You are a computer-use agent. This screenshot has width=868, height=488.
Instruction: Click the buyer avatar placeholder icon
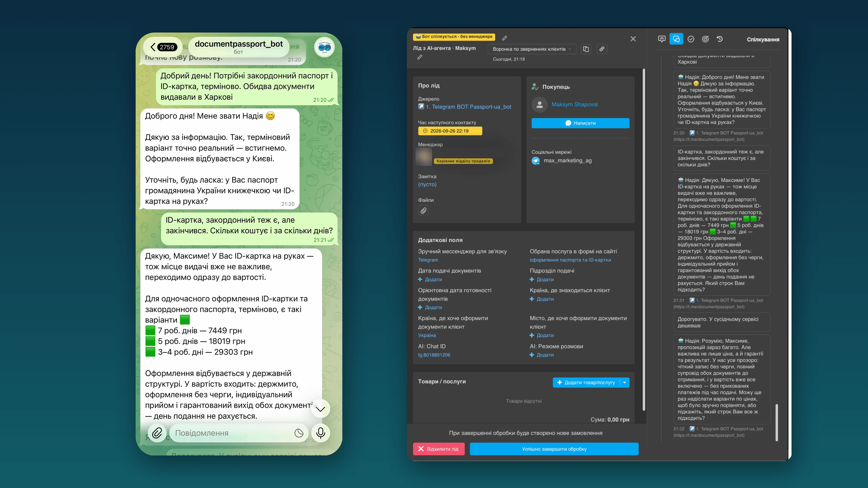(x=540, y=105)
